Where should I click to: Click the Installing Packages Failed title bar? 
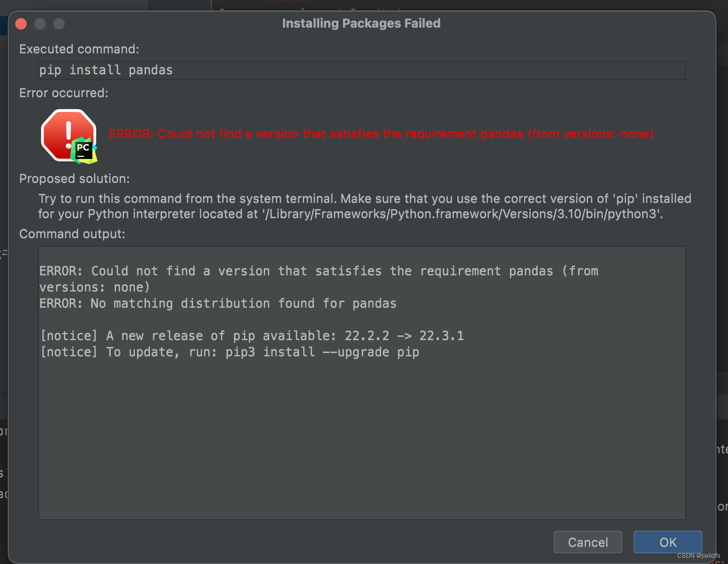361,23
